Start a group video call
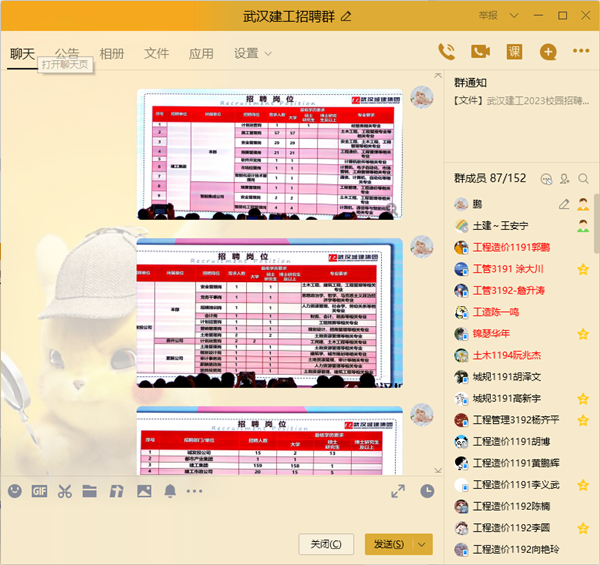600x565 pixels. point(480,52)
